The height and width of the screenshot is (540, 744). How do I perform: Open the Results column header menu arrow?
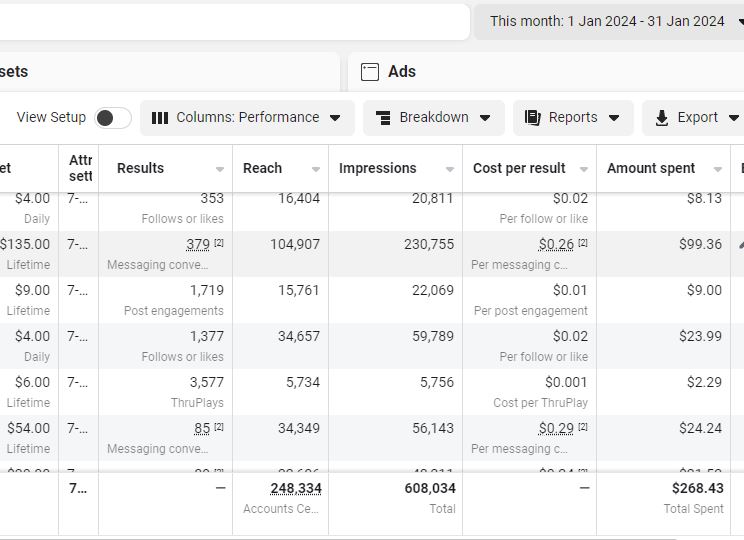click(220, 169)
